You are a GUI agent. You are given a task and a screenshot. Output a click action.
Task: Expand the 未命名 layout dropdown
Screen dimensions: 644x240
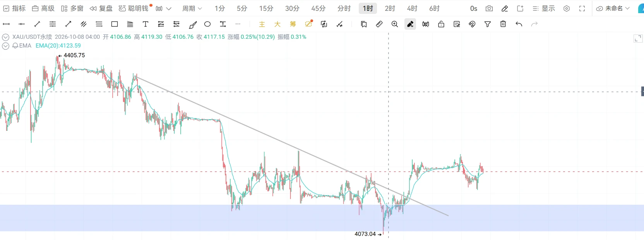[613, 8]
